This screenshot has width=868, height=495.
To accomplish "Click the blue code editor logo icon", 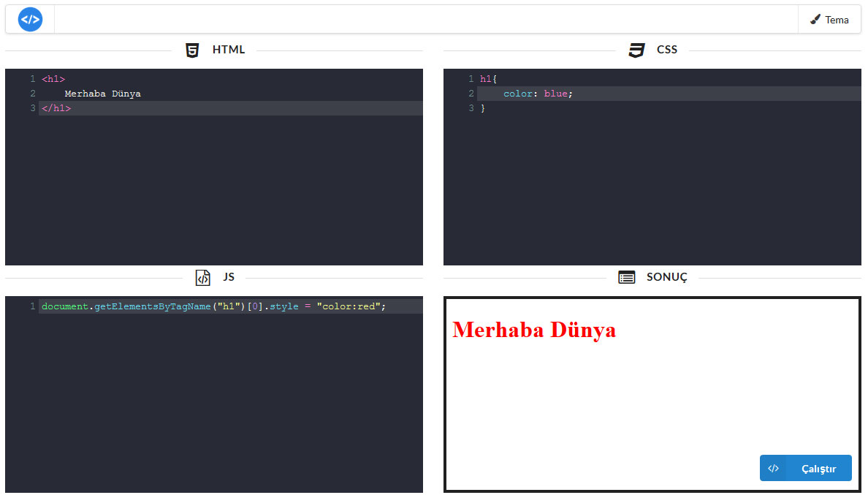I will click(30, 20).
